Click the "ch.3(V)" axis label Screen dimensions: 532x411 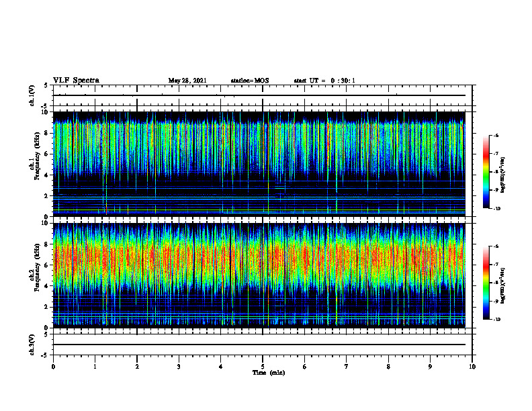(32, 345)
